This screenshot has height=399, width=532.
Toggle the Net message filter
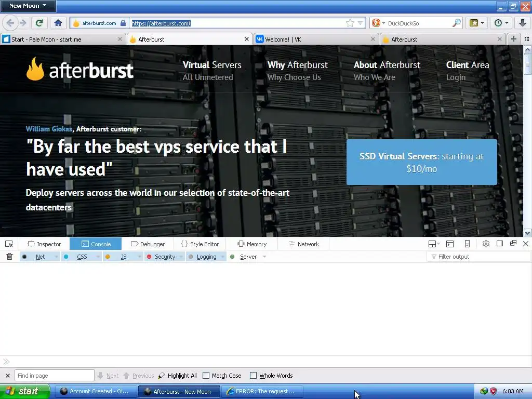36,257
